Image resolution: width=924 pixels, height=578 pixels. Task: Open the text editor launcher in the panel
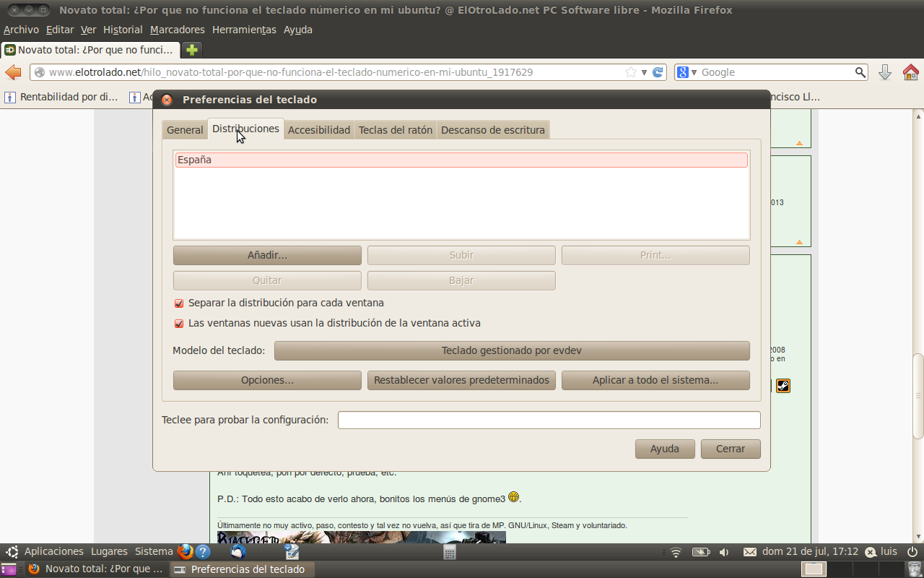click(292, 552)
